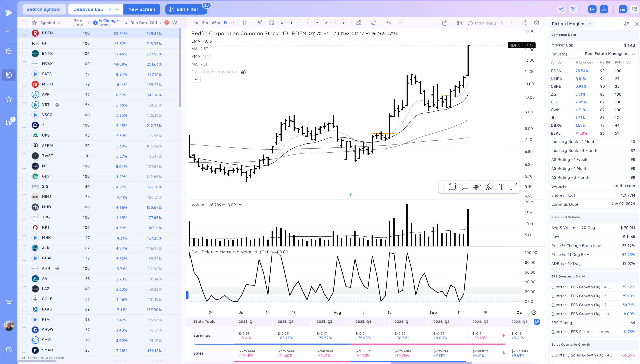This screenshot has height=364, width=640.
Task: Select the trend line drawing tool
Action: pyautogui.click(x=513, y=187)
